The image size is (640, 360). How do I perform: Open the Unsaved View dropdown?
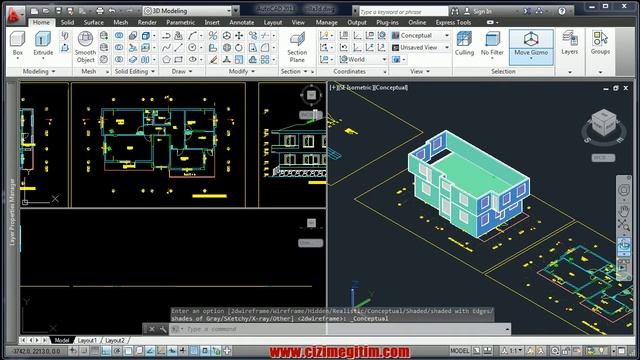pyautogui.click(x=420, y=47)
